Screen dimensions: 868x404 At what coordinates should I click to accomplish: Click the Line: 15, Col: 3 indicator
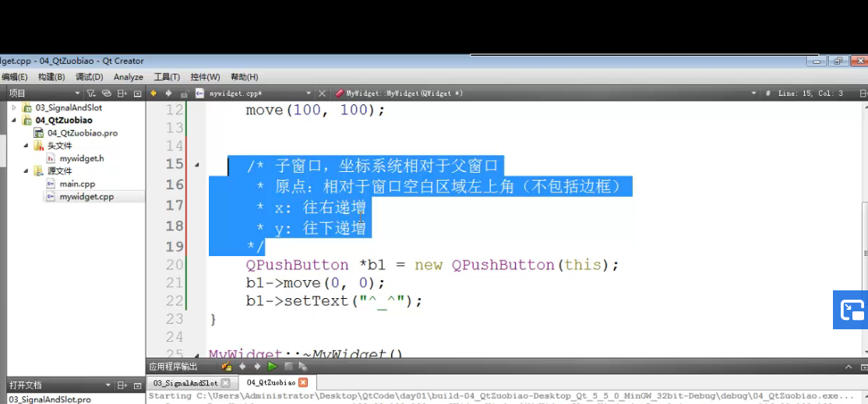pos(810,93)
